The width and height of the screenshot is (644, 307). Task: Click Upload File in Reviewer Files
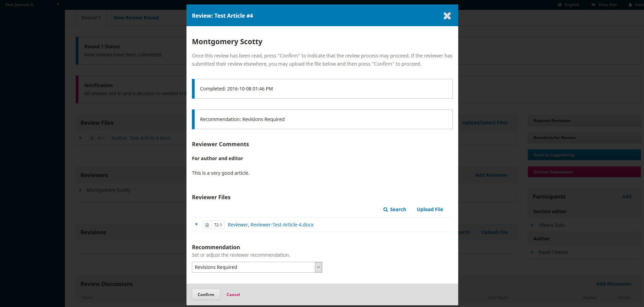(430, 209)
